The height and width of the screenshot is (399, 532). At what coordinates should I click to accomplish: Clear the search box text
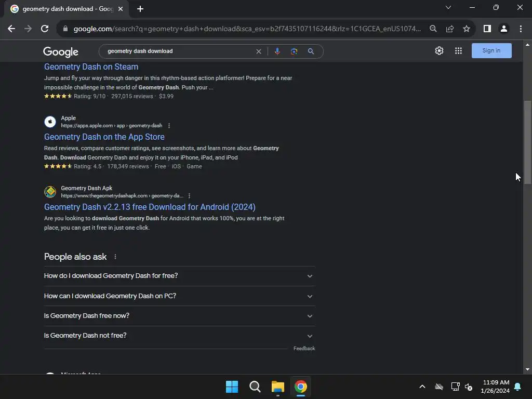[x=259, y=51]
